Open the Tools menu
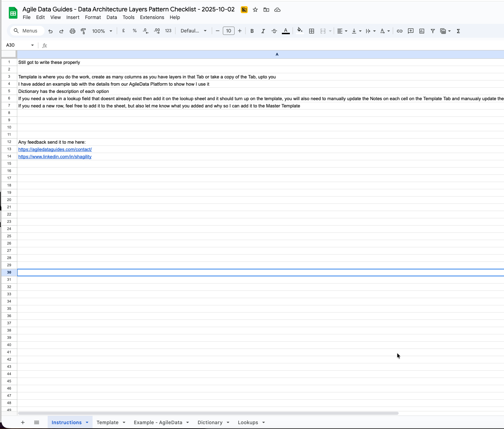 point(129,17)
